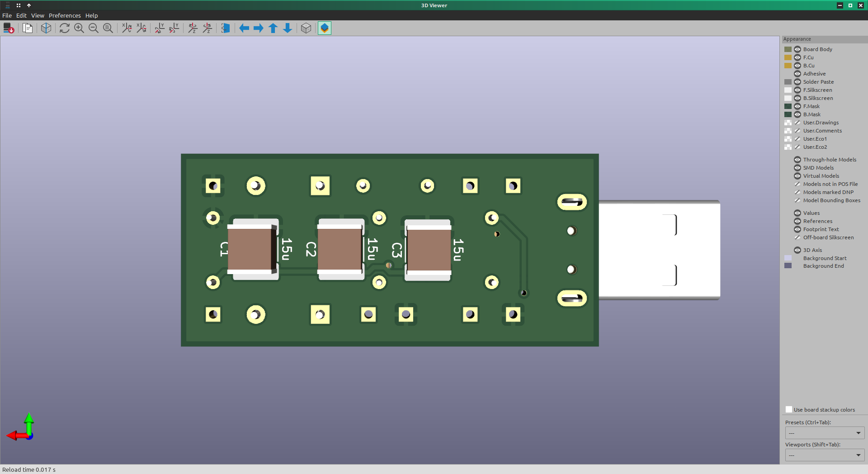
Task: Pan the board right with blue arrow
Action: tap(259, 28)
